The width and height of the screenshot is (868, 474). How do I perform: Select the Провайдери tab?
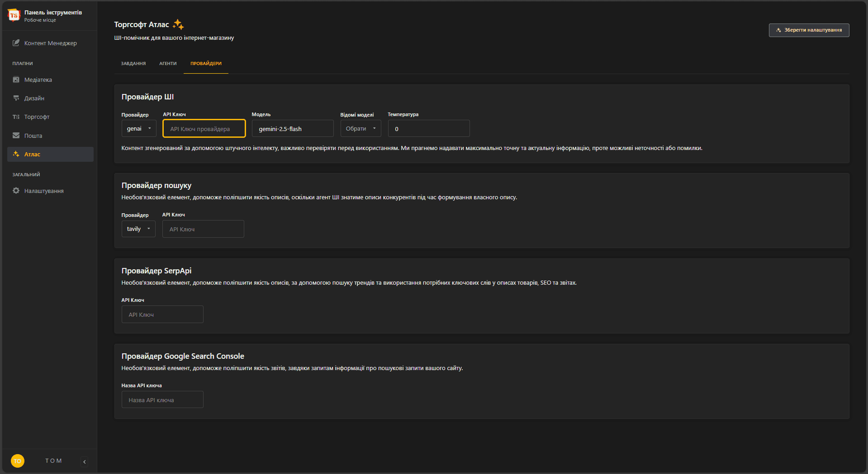coord(206,64)
